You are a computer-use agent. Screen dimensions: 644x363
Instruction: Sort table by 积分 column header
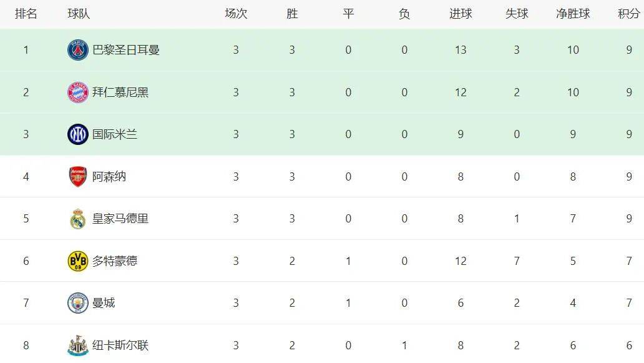tap(628, 14)
